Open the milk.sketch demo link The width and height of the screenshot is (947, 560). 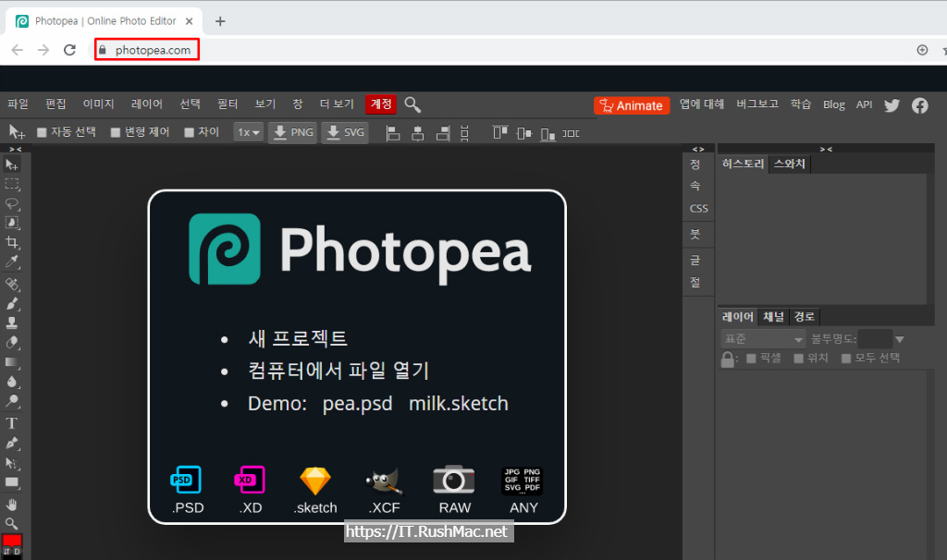click(x=459, y=403)
